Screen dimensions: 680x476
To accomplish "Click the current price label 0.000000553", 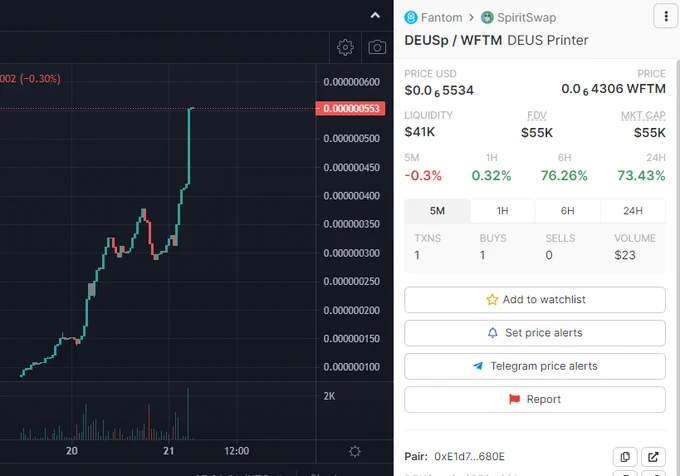I will coord(350,108).
